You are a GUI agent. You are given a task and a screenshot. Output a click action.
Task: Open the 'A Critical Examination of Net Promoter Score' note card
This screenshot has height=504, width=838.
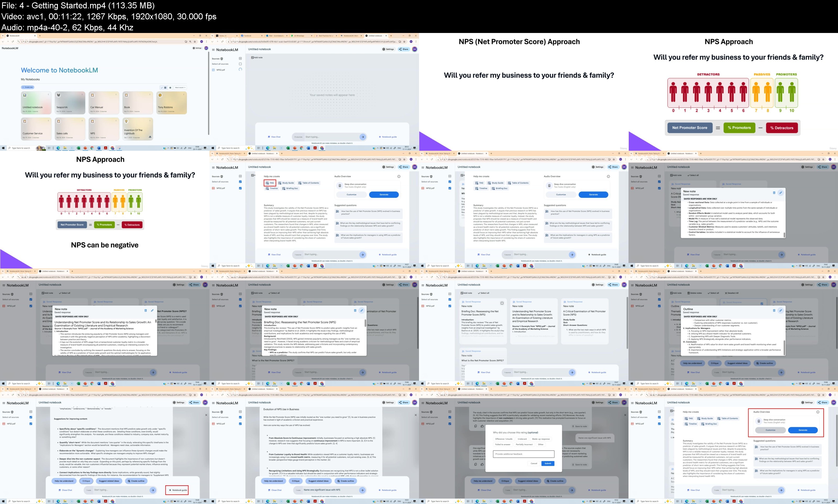(585, 321)
